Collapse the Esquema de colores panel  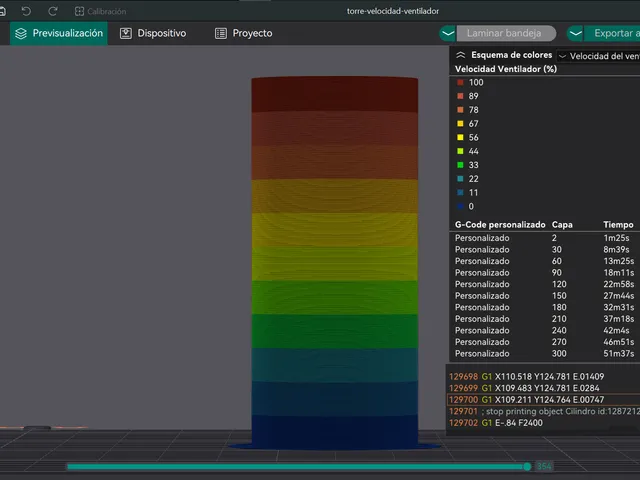(460, 55)
